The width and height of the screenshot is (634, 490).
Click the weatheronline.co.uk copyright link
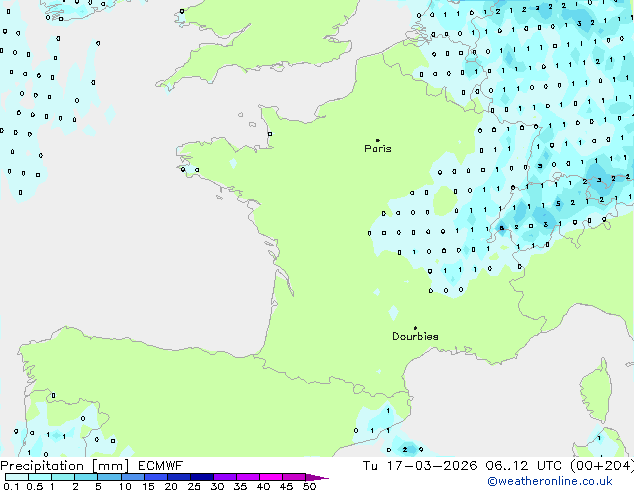click(x=550, y=481)
